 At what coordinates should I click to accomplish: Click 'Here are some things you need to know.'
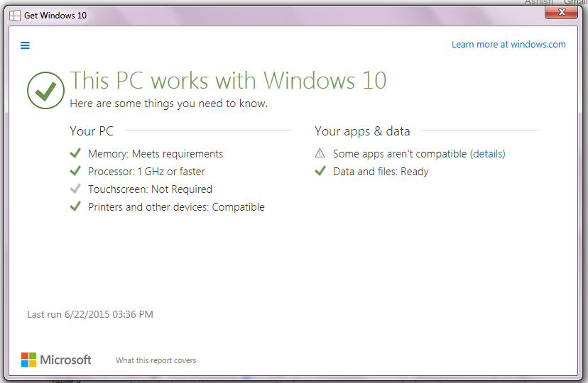coord(169,104)
